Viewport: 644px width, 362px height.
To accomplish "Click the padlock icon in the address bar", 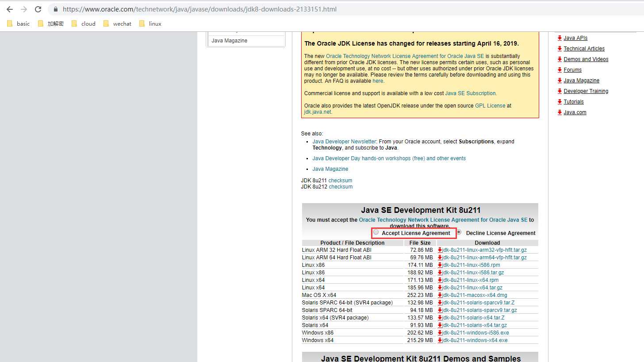I will tap(55, 9).
